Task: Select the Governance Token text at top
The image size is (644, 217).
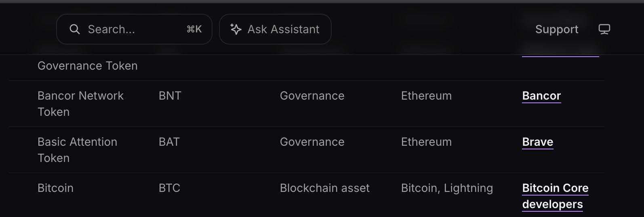Action: tap(88, 66)
